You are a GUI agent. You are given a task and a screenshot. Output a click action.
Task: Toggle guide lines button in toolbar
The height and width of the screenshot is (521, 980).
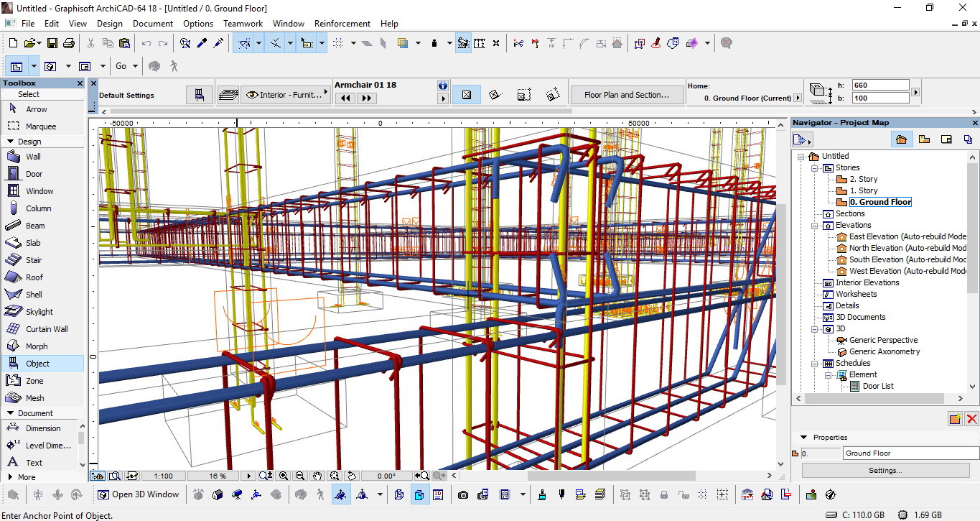coord(244,43)
